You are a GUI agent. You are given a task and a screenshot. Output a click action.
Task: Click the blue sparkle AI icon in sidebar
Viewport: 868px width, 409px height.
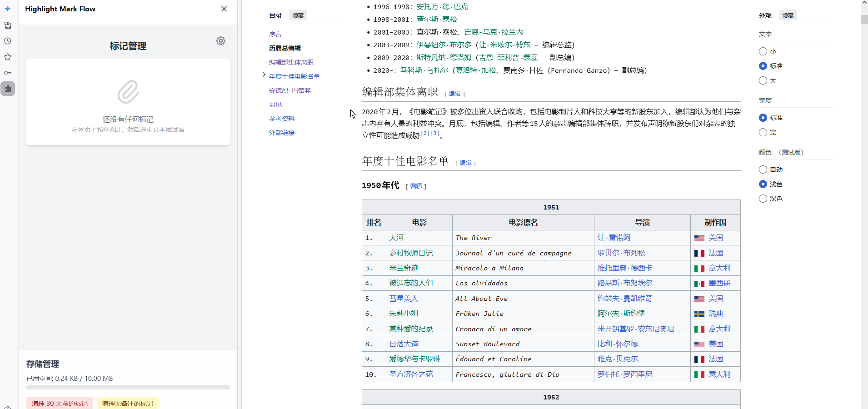[8, 9]
